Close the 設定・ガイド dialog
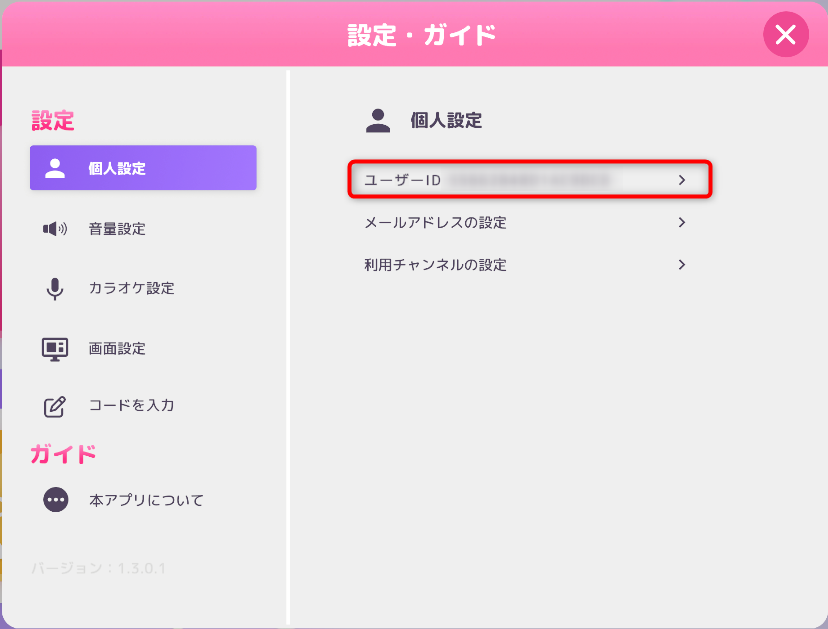This screenshot has height=629, width=828. pyautogui.click(x=785, y=35)
